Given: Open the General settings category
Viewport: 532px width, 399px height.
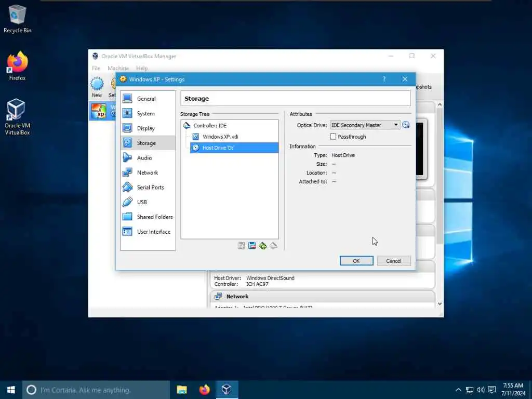Looking at the screenshot, I should pos(148,99).
